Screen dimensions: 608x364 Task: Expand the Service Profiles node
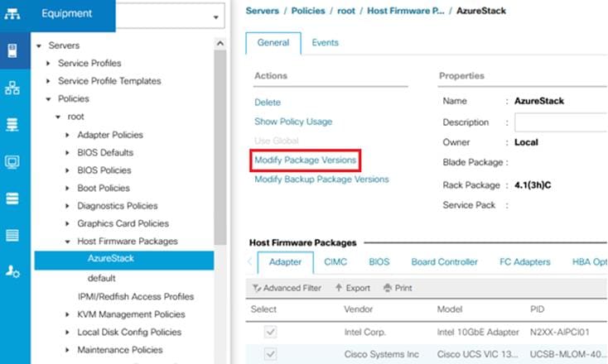[x=48, y=63]
